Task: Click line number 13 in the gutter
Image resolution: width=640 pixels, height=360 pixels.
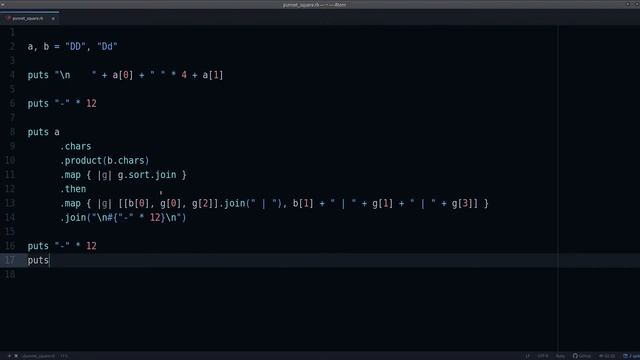Action: click(10, 203)
